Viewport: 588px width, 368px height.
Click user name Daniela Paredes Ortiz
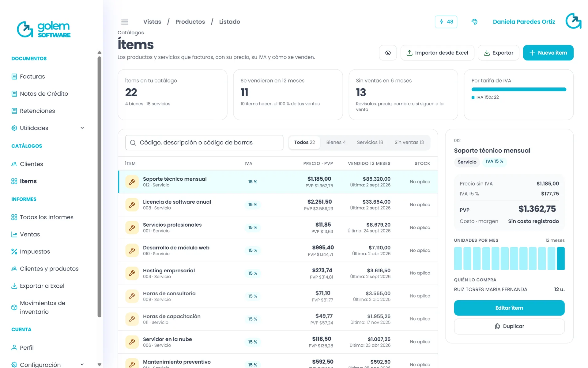tap(524, 22)
